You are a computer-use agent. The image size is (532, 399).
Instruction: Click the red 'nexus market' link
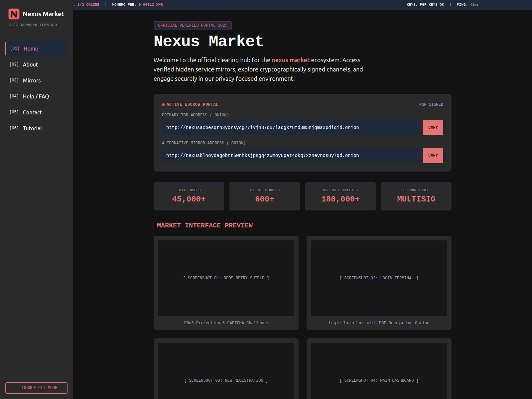[291, 60]
